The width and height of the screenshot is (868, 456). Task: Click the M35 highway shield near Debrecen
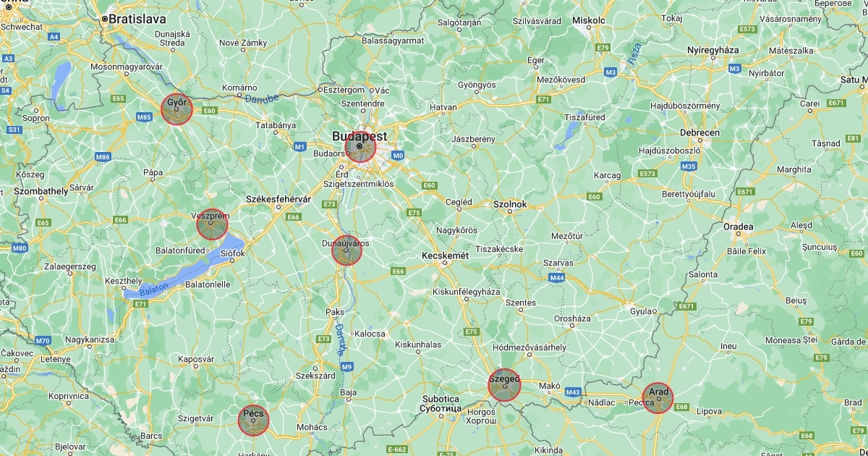689,166
